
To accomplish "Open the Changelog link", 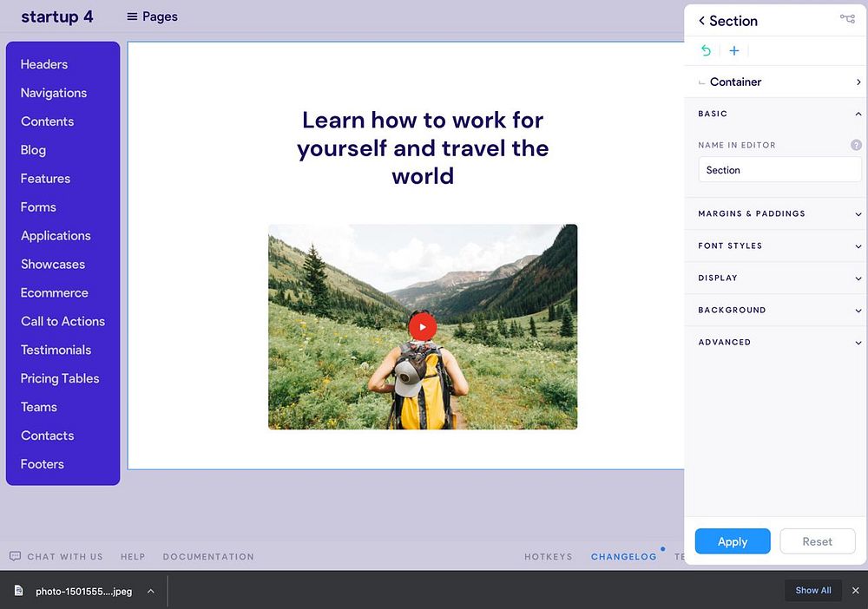I will (623, 556).
